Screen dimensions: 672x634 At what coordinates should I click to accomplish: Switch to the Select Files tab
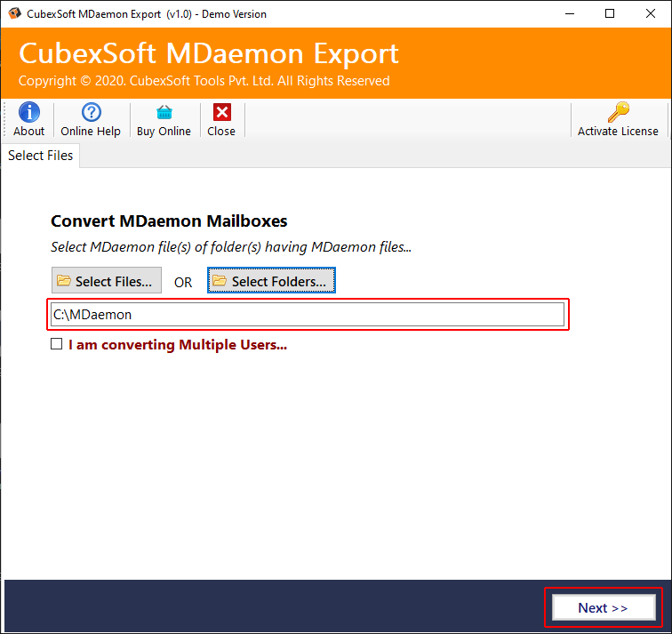41,156
